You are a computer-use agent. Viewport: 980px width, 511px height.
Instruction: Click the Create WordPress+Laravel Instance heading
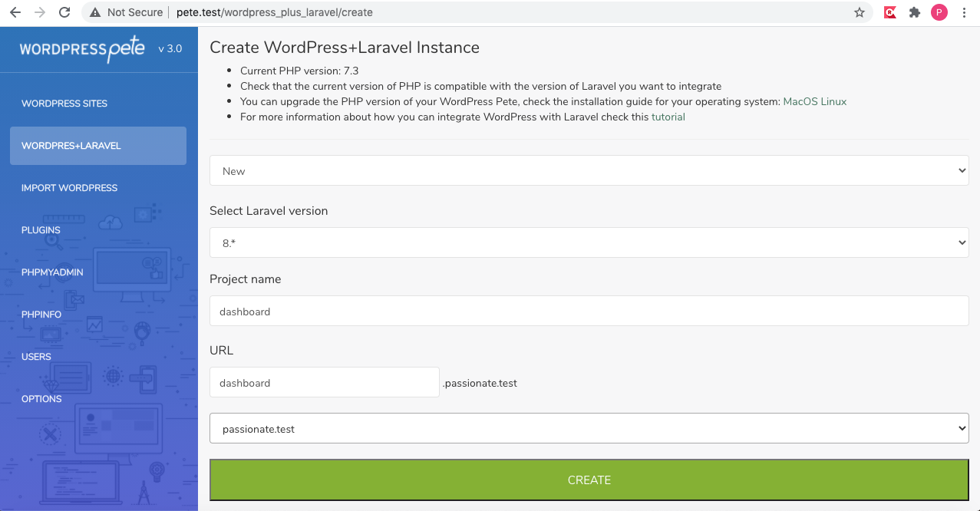click(x=345, y=48)
